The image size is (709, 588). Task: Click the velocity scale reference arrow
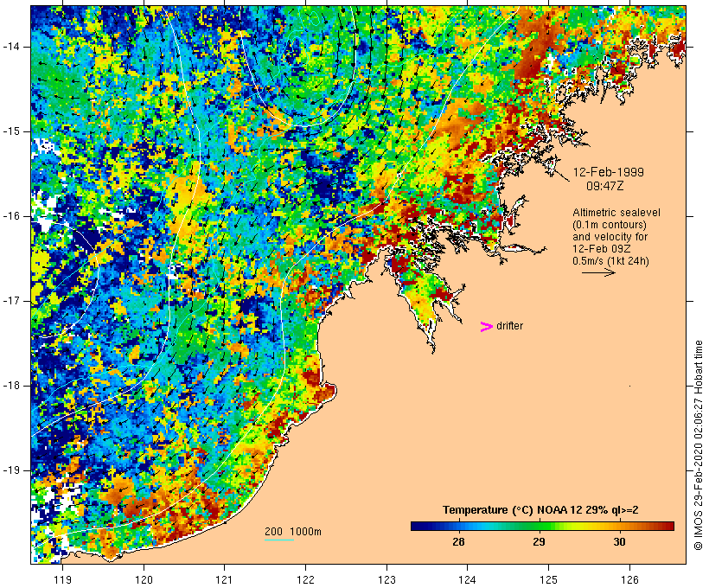(x=598, y=272)
